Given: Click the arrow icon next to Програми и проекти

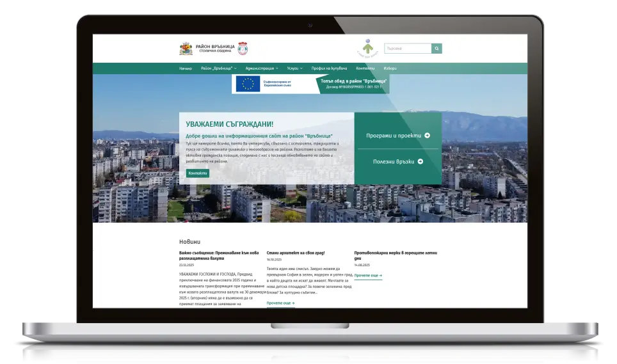Looking at the screenshot, I should pos(427,136).
